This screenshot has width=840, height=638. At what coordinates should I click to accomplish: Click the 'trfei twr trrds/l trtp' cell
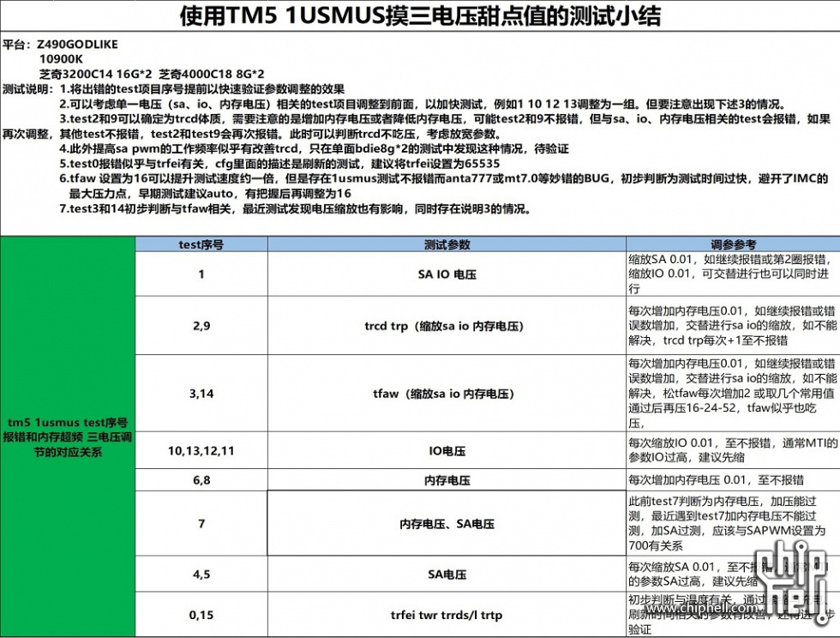447,615
